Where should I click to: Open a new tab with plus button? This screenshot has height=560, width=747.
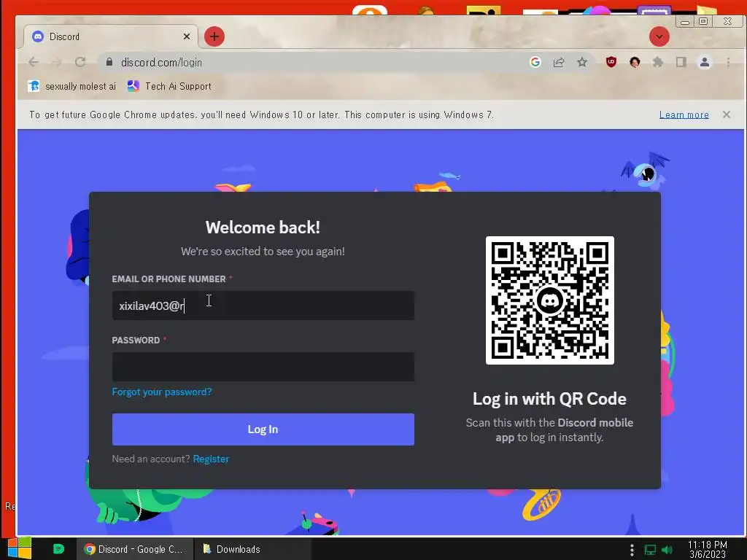tap(214, 36)
